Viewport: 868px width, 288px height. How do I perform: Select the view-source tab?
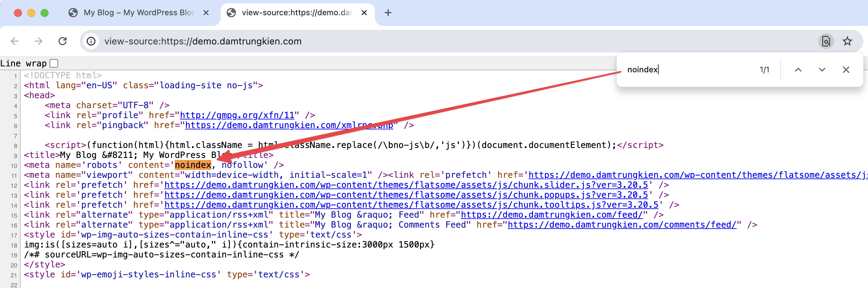tap(296, 13)
